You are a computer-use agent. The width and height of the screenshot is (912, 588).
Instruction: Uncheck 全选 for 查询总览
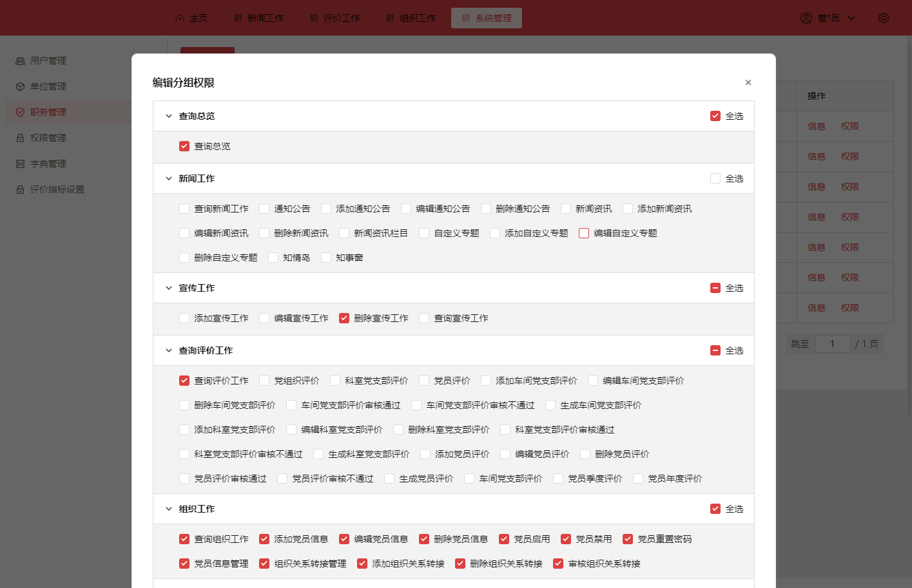click(715, 116)
